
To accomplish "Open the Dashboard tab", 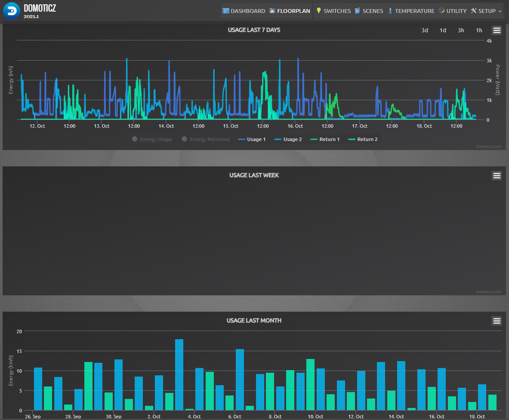I will 244,11.
